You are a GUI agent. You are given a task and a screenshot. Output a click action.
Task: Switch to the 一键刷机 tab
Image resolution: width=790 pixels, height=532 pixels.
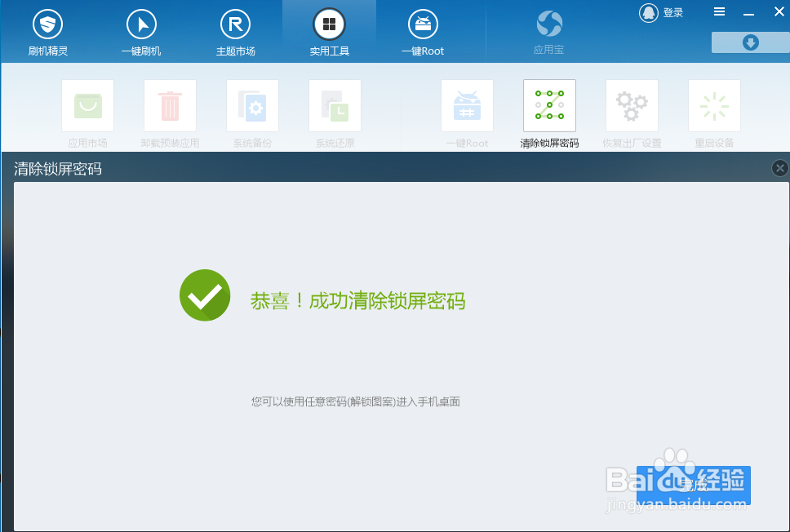(140, 31)
